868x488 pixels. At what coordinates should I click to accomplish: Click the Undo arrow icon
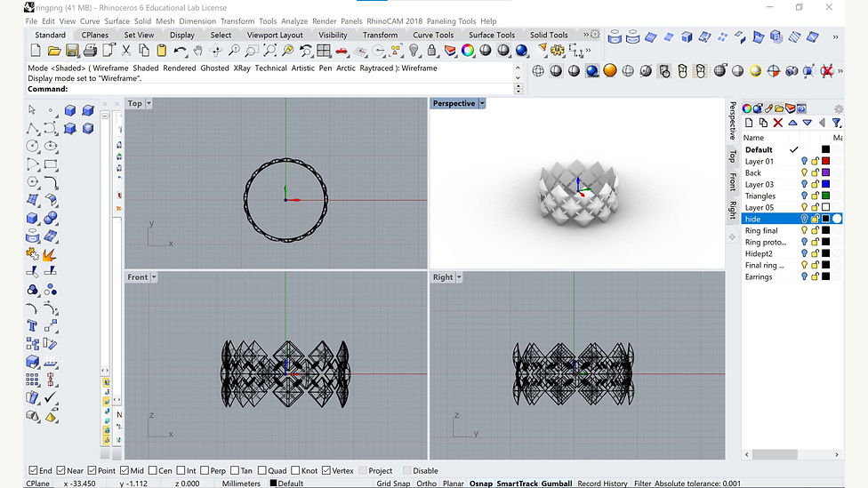(180, 51)
